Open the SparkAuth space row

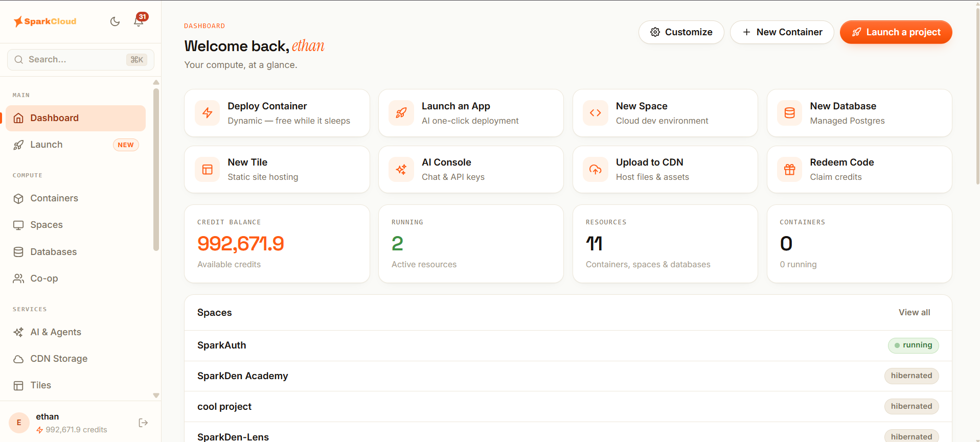coord(568,345)
